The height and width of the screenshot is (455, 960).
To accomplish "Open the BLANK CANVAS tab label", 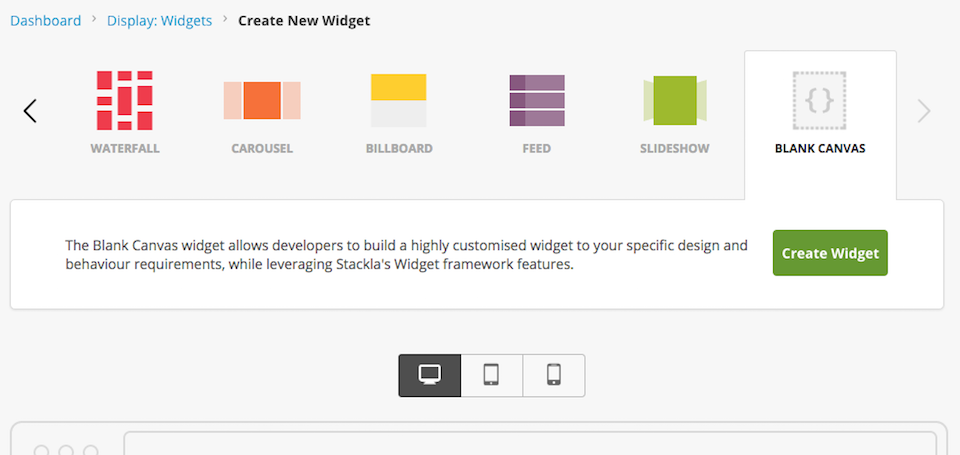I will tap(820, 149).
